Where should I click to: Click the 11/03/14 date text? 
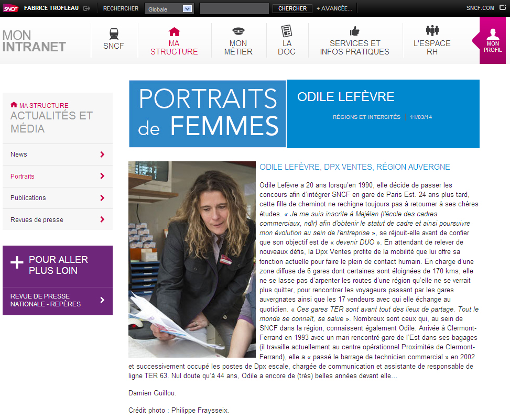tap(421, 117)
